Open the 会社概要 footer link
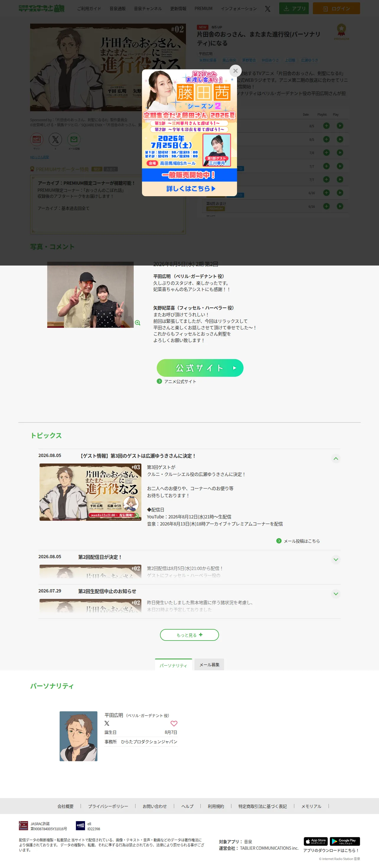Image resolution: width=379 pixels, height=868 pixels. [x=66, y=806]
